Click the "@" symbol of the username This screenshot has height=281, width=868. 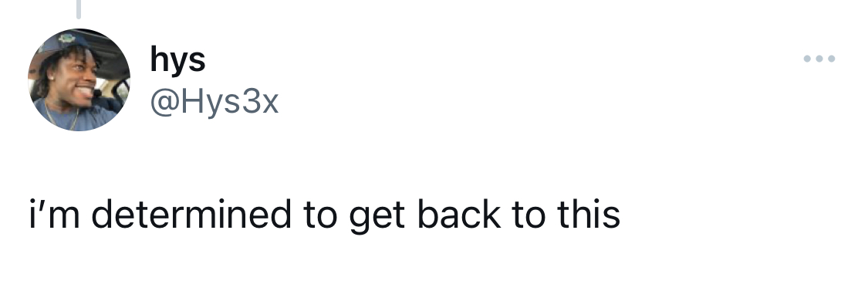click(164, 103)
